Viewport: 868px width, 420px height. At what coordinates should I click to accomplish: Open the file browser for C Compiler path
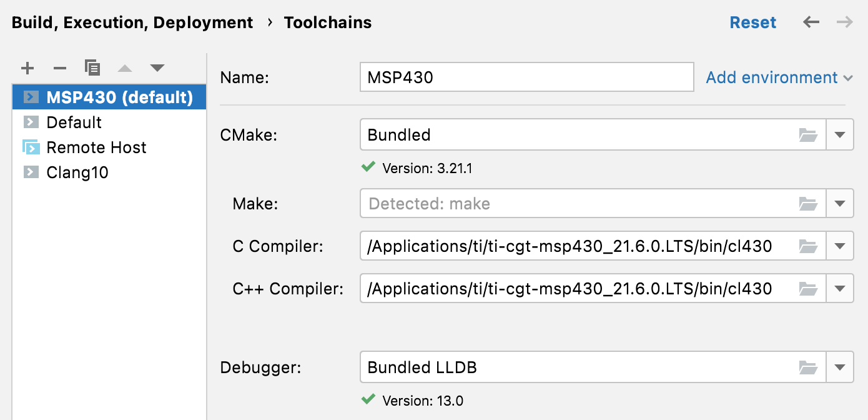[809, 246]
